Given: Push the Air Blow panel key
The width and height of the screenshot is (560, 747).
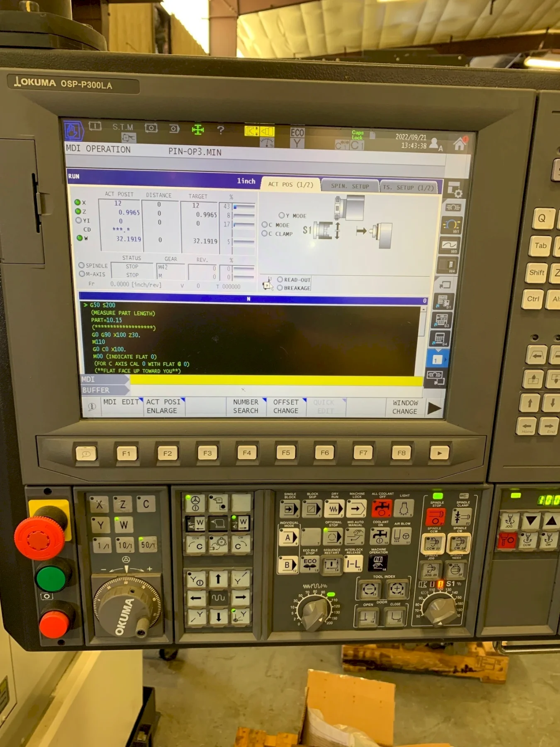Looking at the screenshot, I should click(x=402, y=536).
